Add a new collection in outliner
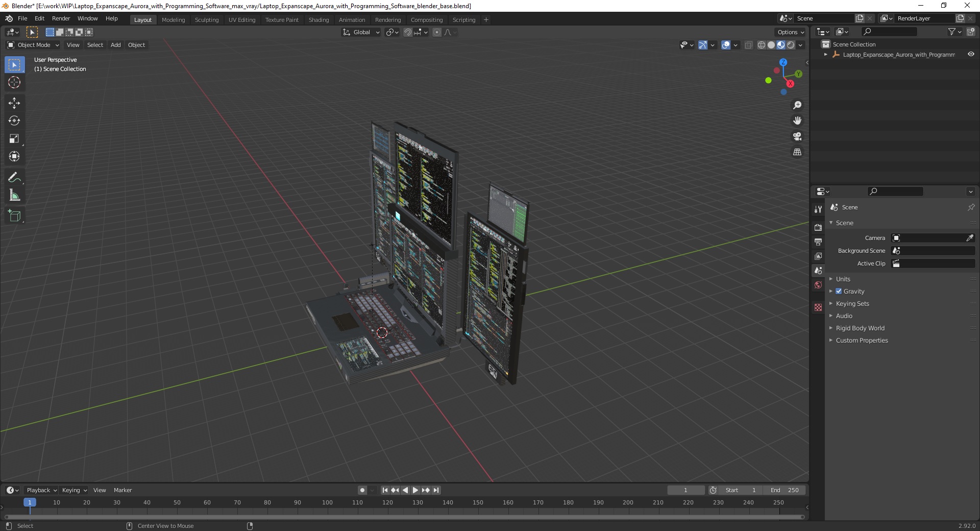This screenshot has width=980, height=531. pos(971,32)
